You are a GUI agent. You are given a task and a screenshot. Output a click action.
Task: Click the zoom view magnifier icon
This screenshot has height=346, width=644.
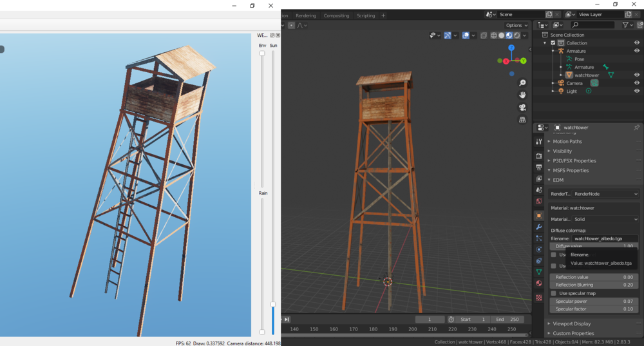coord(522,83)
